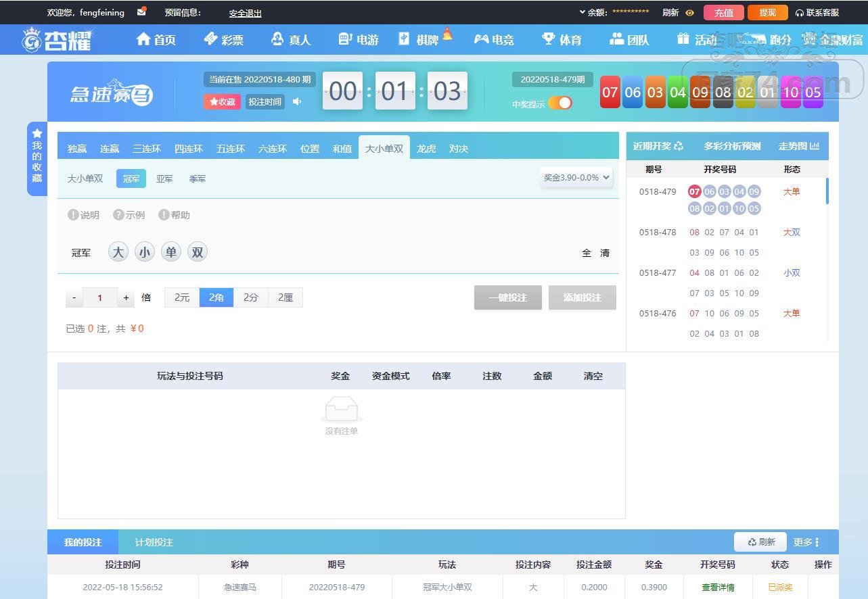The width and height of the screenshot is (868, 599).
Task: Open 走势图 trend chart icon
Action: (815, 146)
